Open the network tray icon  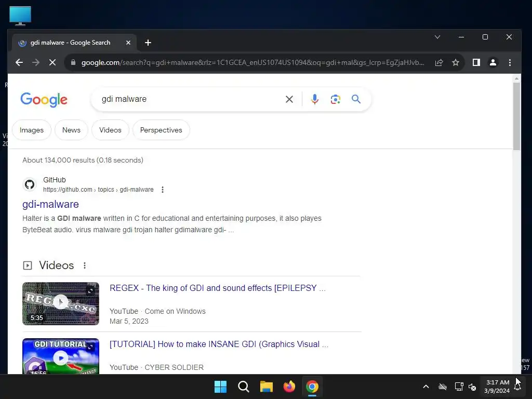(459, 387)
